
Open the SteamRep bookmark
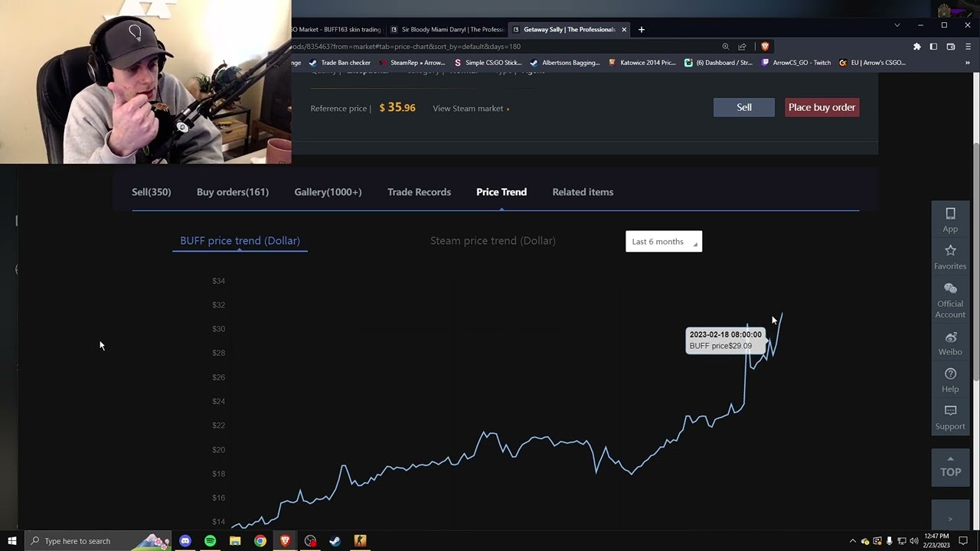[412, 63]
